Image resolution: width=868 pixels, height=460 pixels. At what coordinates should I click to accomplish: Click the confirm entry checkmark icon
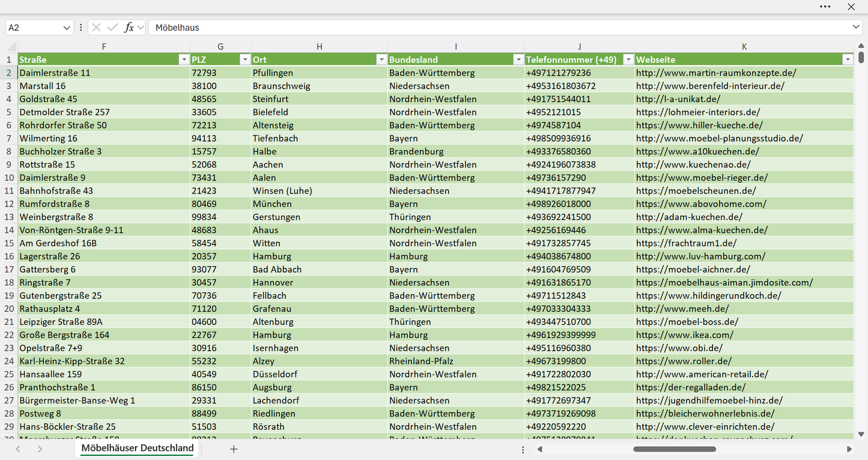(x=112, y=28)
